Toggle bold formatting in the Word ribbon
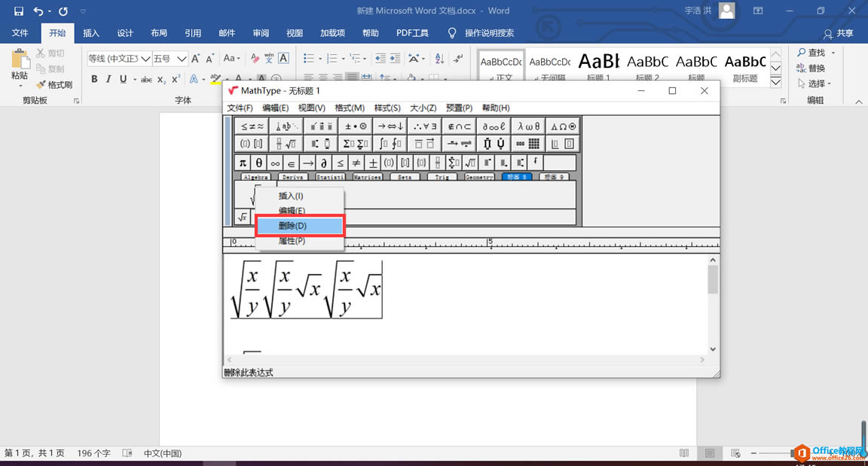Image resolution: width=868 pixels, height=466 pixels. (x=94, y=78)
